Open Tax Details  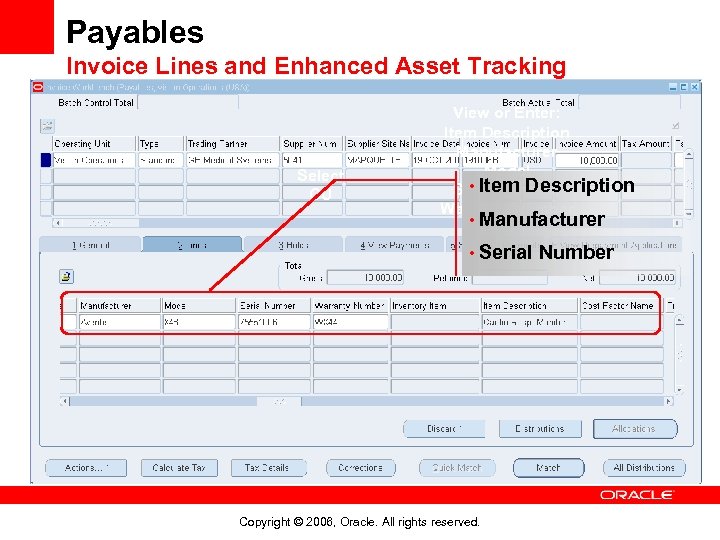coord(269,468)
